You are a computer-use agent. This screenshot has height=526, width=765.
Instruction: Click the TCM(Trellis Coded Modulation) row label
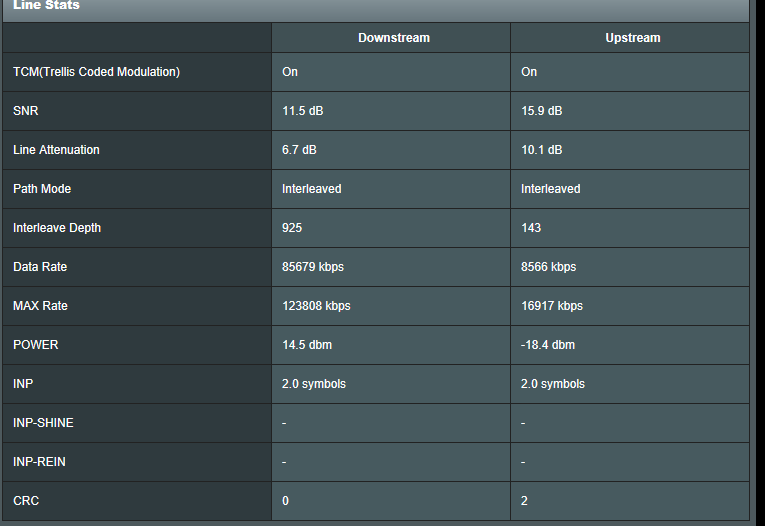coord(96,72)
